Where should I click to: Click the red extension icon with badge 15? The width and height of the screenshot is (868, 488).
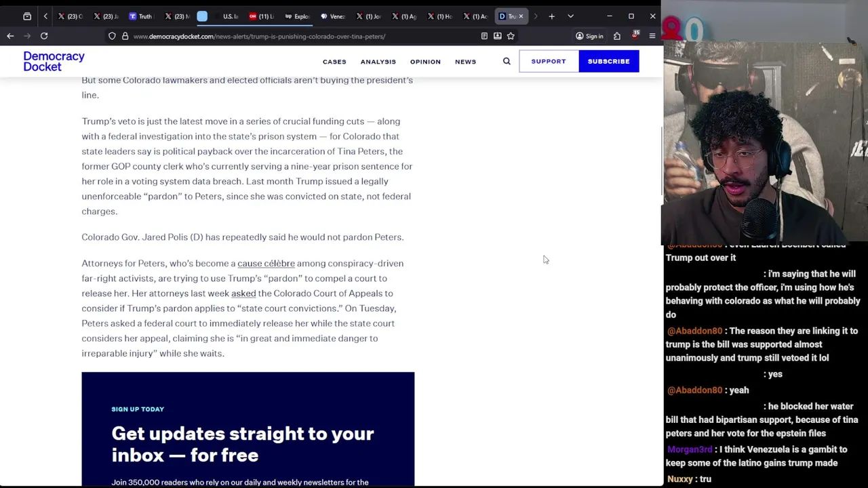coord(635,35)
